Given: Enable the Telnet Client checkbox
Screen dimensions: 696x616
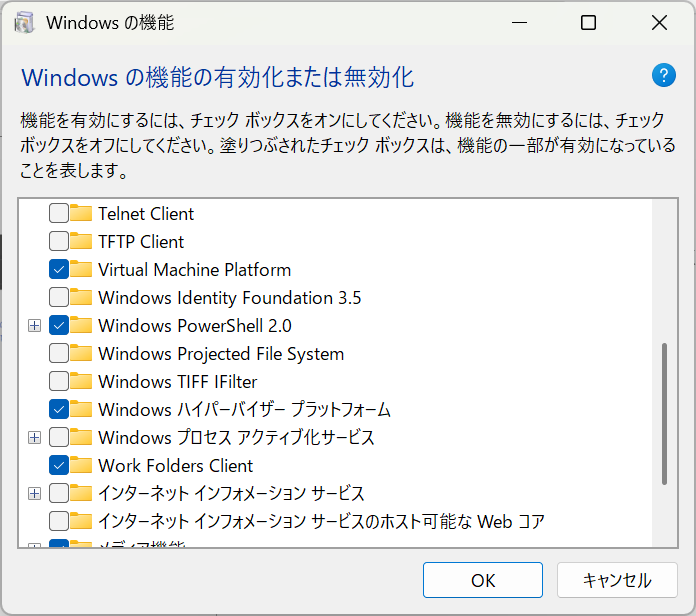Looking at the screenshot, I should pyautogui.click(x=59, y=213).
